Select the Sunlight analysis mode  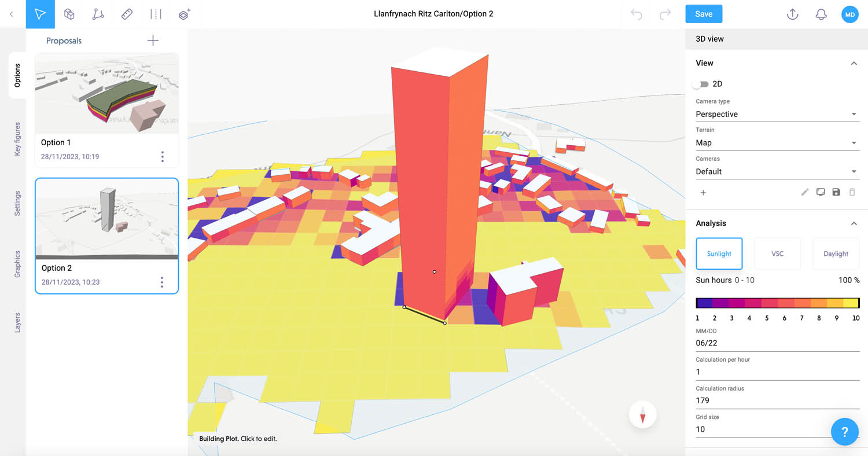coord(719,253)
